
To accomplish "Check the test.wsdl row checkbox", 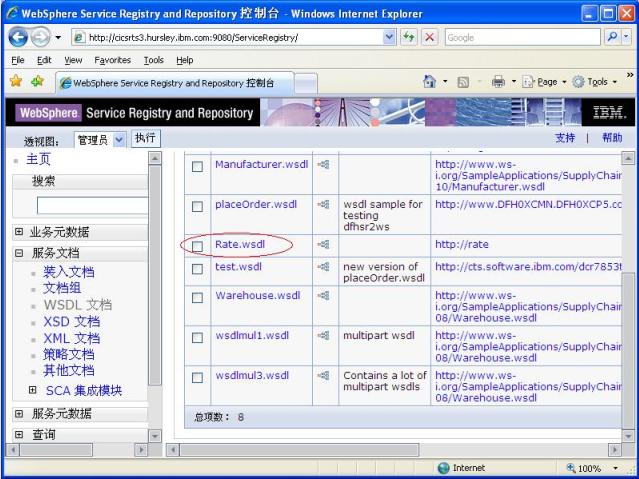I will (197, 269).
